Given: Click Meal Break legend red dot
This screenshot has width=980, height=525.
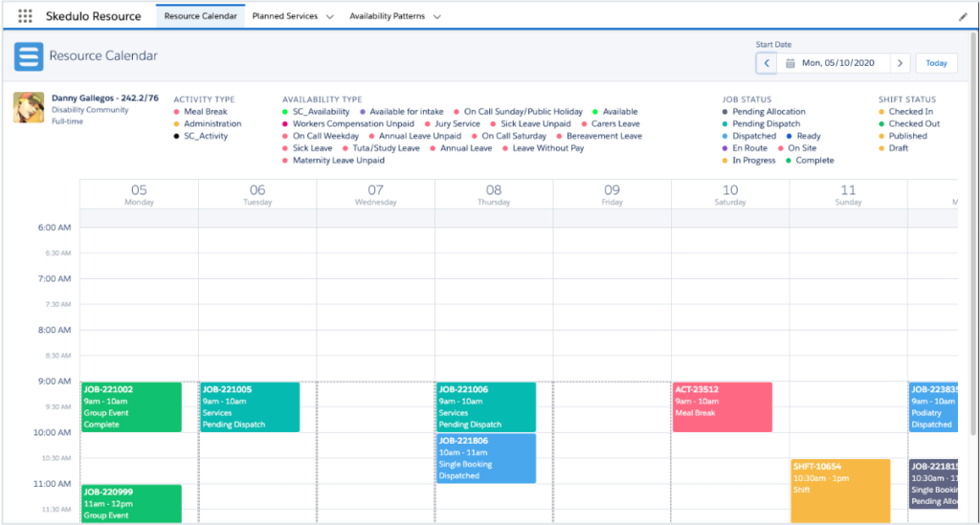Looking at the screenshot, I should point(176,112).
